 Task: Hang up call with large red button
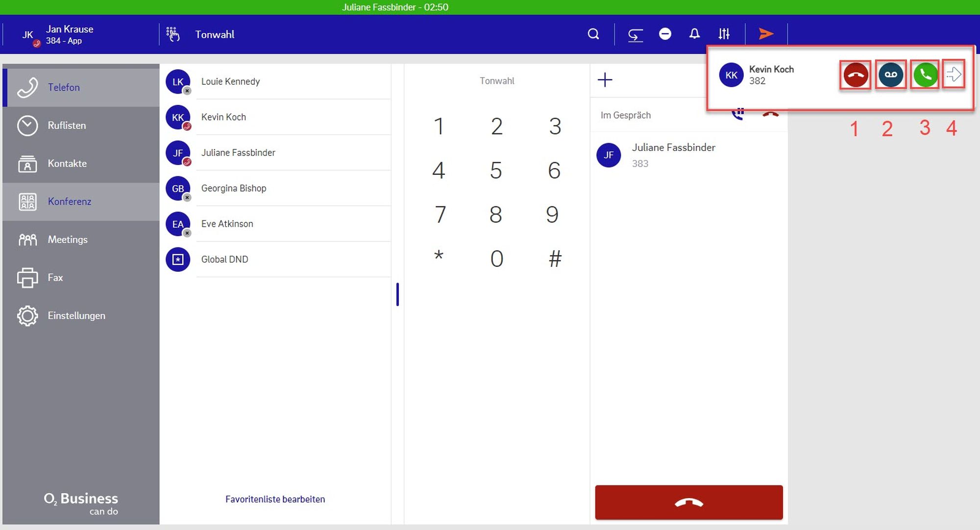(x=688, y=503)
